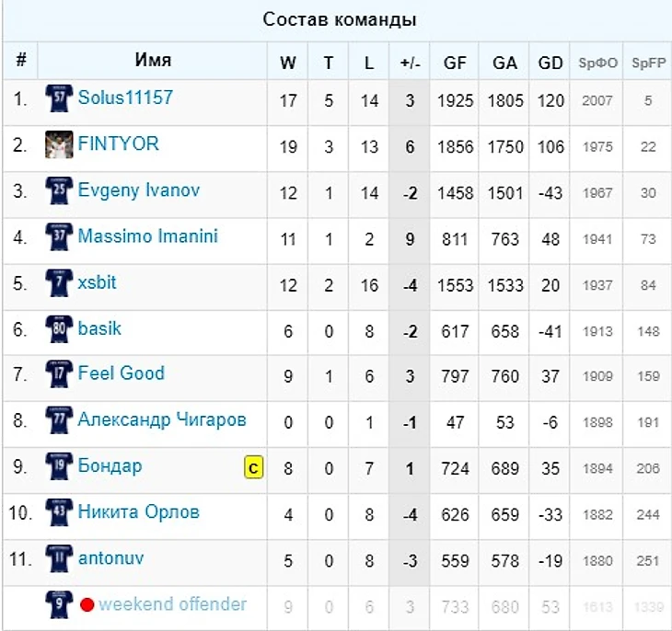Sort table by W column header
This screenshot has width=672, height=631.
pyautogui.click(x=287, y=63)
